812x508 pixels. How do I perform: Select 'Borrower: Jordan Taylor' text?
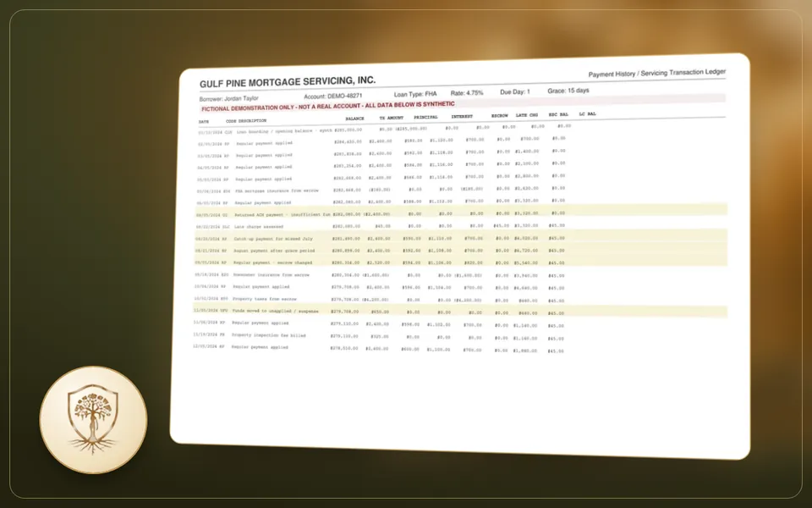[x=229, y=98]
